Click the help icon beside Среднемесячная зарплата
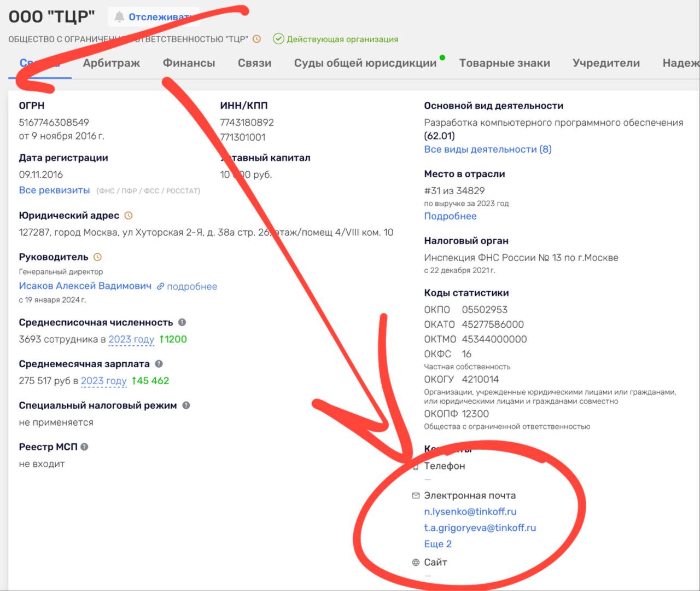Image resolution: width=700 pixels, height=591 pixels. (x=159, y=364)
